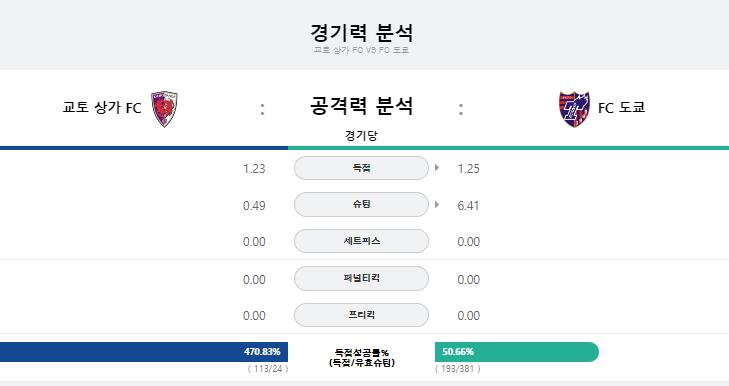Click the FC 도쿄 team name

click(x=622, y=108)
